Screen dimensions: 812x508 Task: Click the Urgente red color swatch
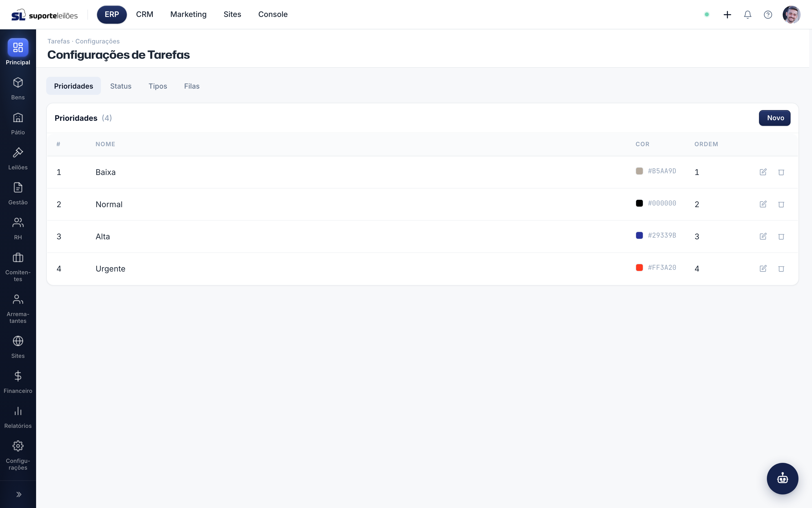639,268
